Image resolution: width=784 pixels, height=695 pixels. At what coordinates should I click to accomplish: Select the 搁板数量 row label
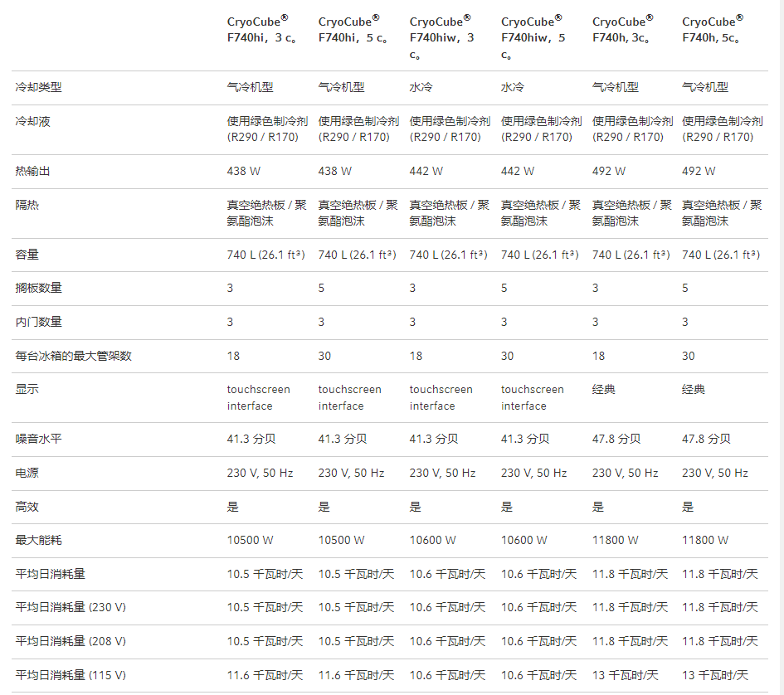click(38, 288)
